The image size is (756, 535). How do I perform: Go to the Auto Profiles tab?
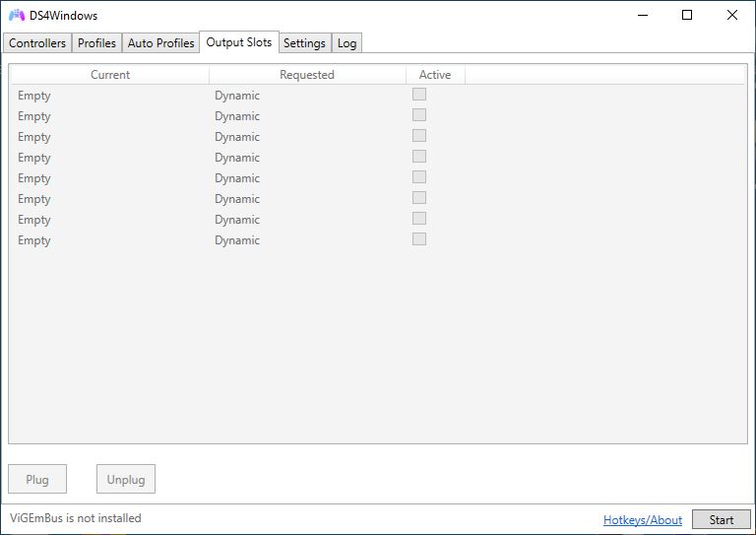pyautogui.click(x=161, y=43)
